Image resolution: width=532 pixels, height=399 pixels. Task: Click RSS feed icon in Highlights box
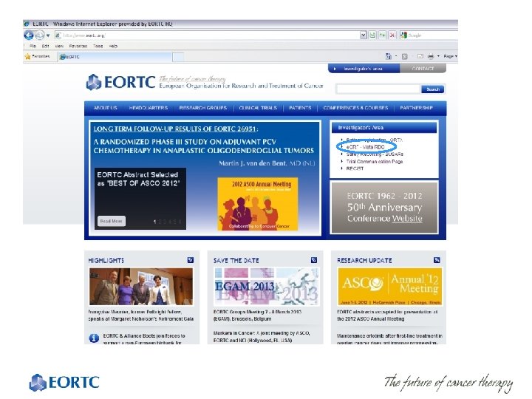click(x=191, y=260)
